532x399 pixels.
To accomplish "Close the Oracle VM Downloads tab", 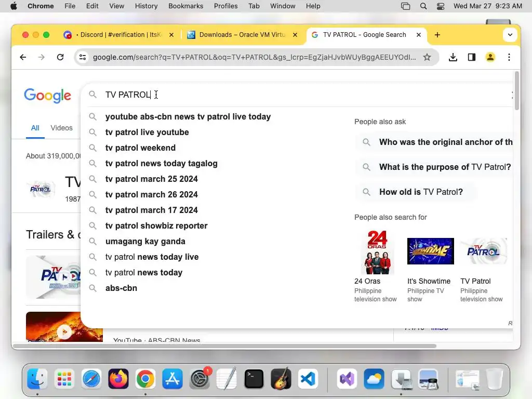I will 295,35.
